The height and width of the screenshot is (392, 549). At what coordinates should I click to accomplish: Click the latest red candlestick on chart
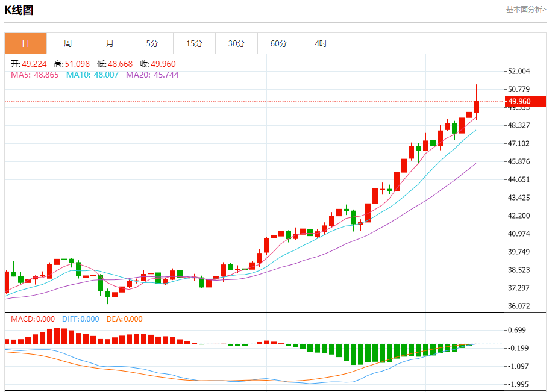tap(476, 107)
